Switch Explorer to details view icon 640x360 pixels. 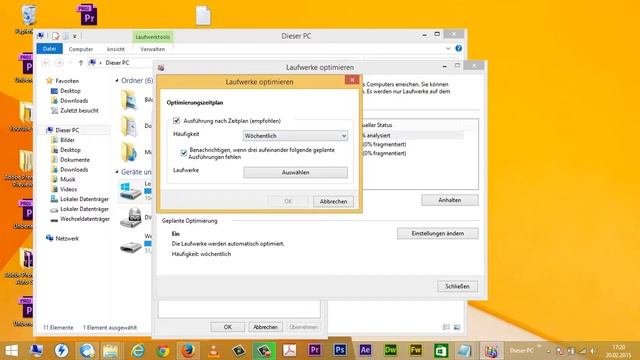point(446,327)
